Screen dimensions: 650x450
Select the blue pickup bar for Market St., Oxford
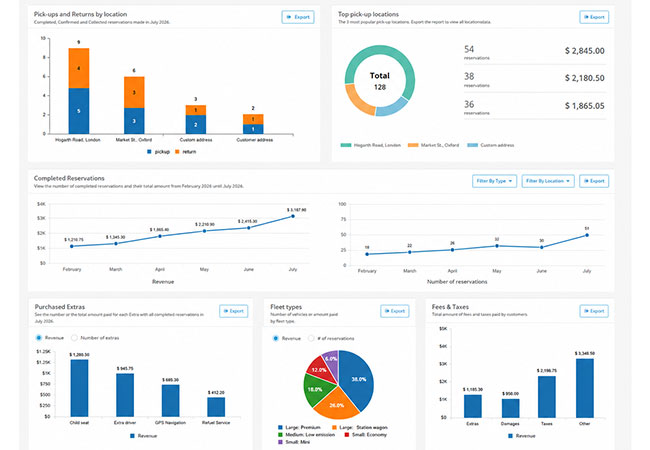(x=134, y=121)
